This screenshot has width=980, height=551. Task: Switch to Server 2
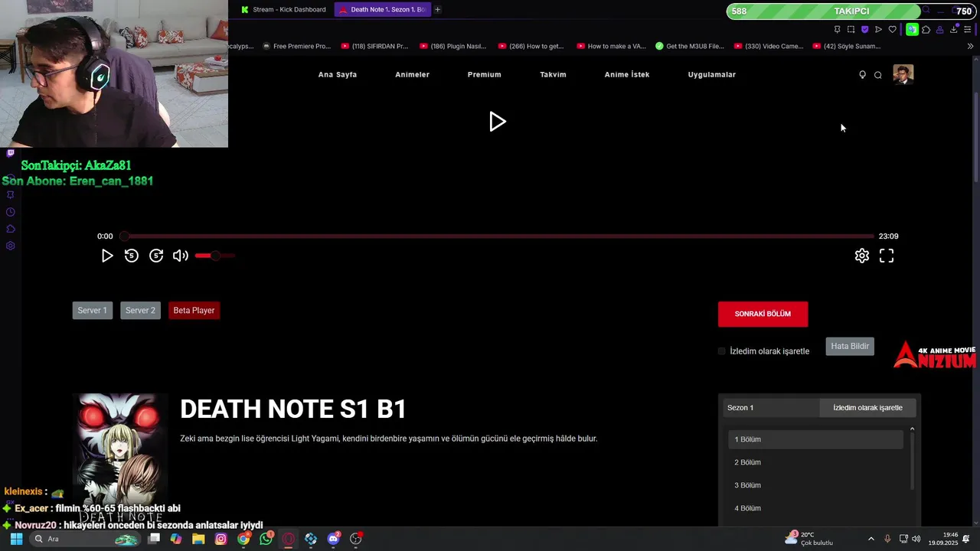point(140,310)
